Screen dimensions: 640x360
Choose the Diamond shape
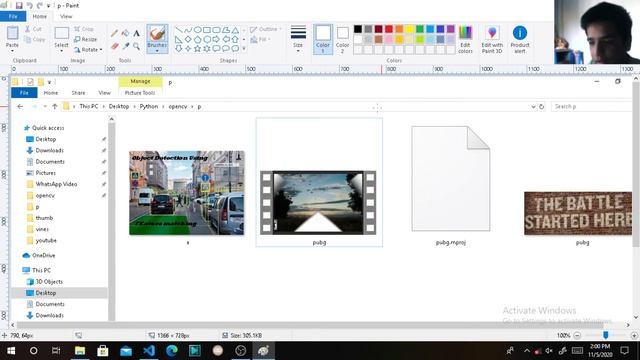pos(188,40)
